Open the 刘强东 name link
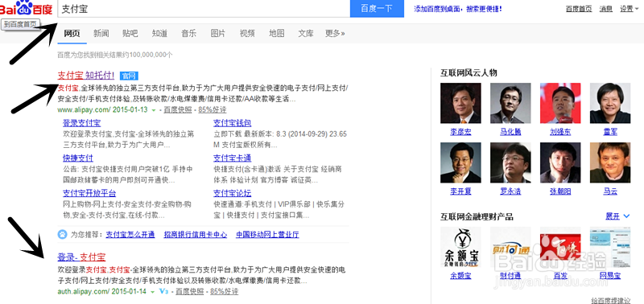The width and height of the screenshot is (644, 304). 560,132
